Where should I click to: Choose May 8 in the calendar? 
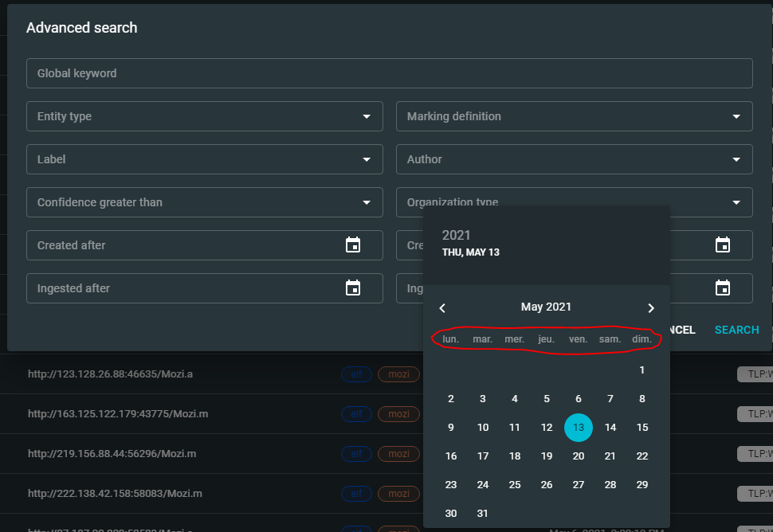642,398
